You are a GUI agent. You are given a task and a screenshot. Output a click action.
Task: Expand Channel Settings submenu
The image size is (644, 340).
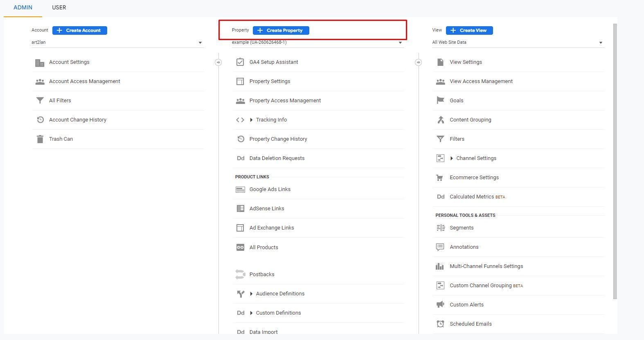(452, 158)
